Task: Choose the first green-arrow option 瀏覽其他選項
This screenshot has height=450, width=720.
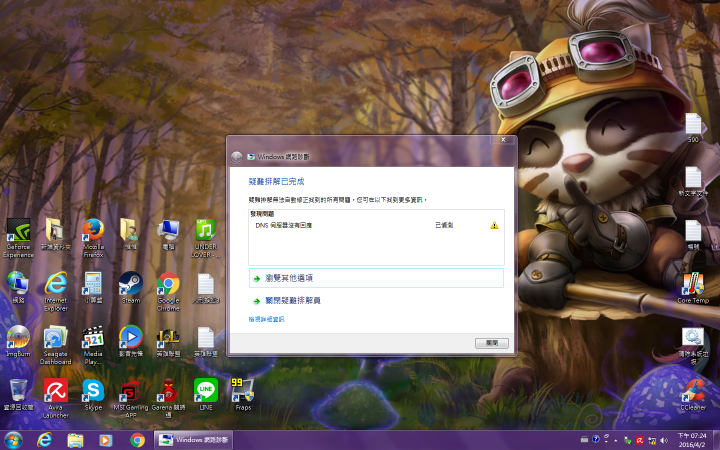Action: click(376, 278)
